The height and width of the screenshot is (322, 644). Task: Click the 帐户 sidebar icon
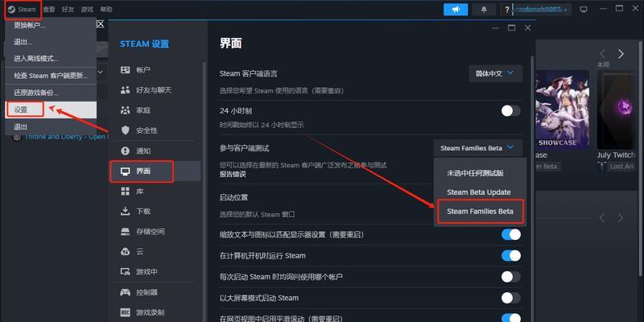click(125, 70)
